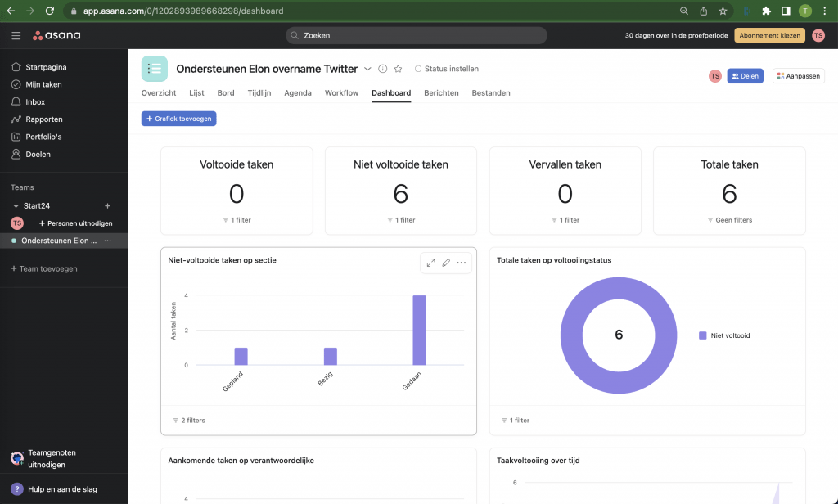838x504 pixels.
Task: Switch to the Tijdlijn tab
Action: click(259, 93)
